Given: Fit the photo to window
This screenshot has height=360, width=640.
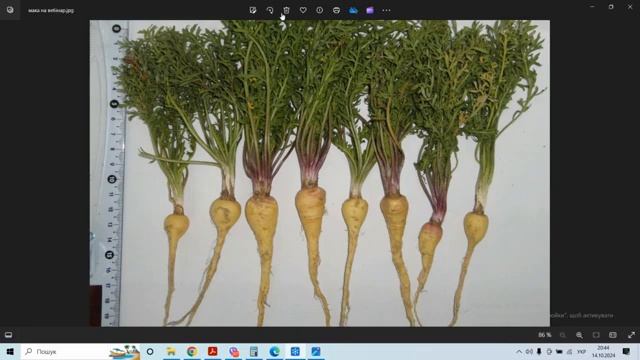Looking at the screenshot, I should tap(596, 335).
